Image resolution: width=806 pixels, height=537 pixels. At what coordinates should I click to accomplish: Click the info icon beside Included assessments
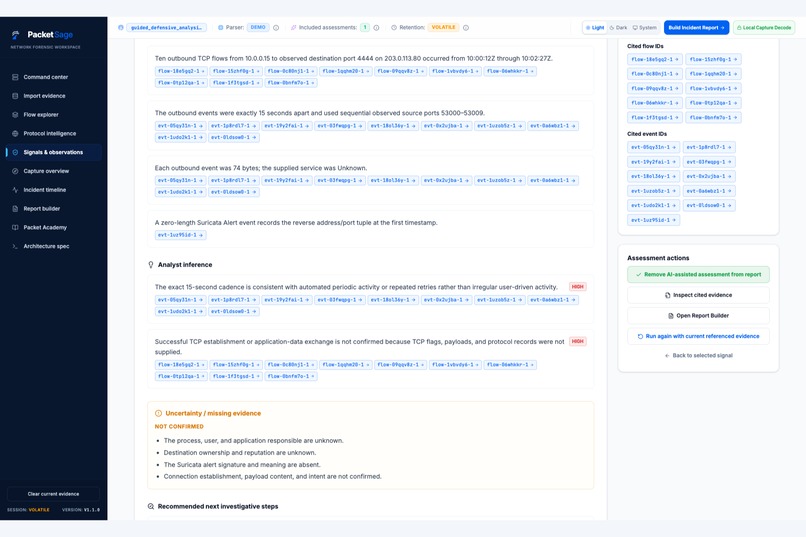coord(376,28)
